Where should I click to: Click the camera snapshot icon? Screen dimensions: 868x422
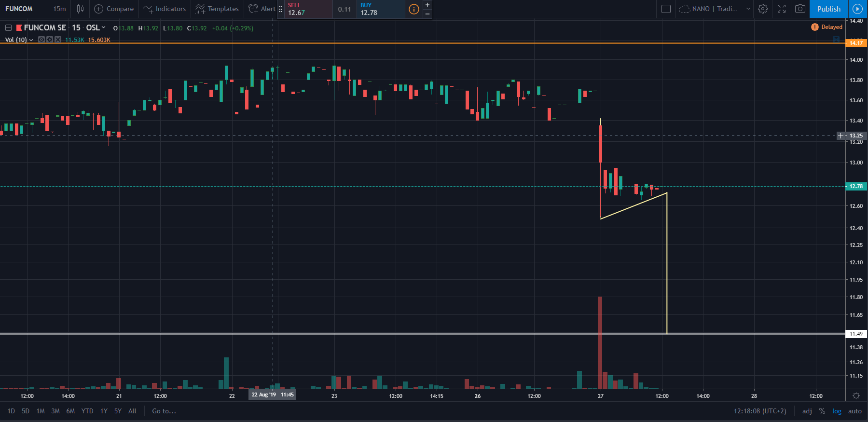[x=800, y=9]
